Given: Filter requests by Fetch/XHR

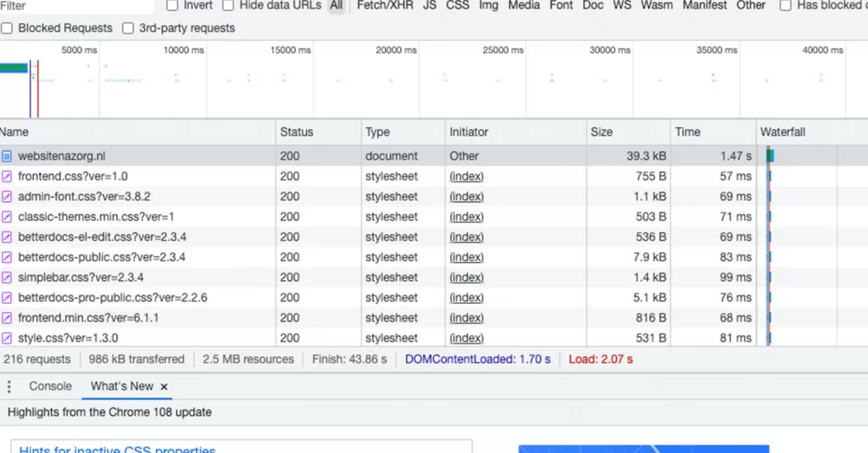Looking at the screenshot, I should click(385, 6).
